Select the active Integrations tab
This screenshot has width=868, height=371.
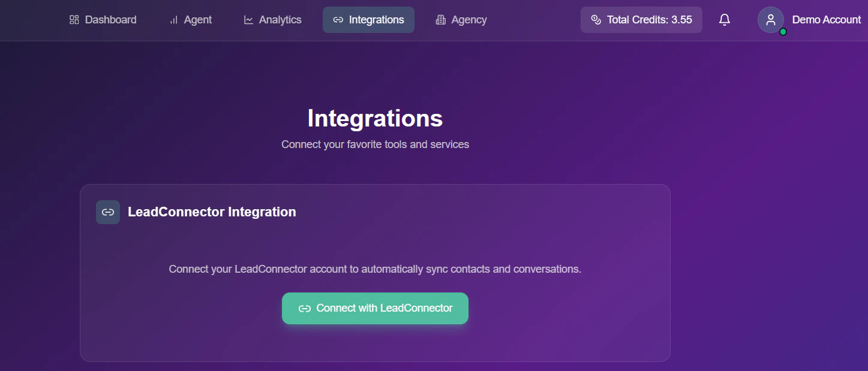(x=368, y=19)
